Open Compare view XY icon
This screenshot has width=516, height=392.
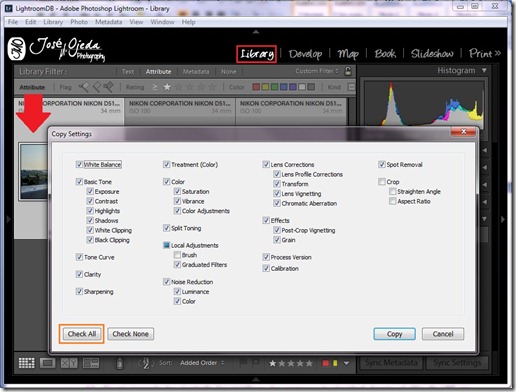(x=69, y=363)
